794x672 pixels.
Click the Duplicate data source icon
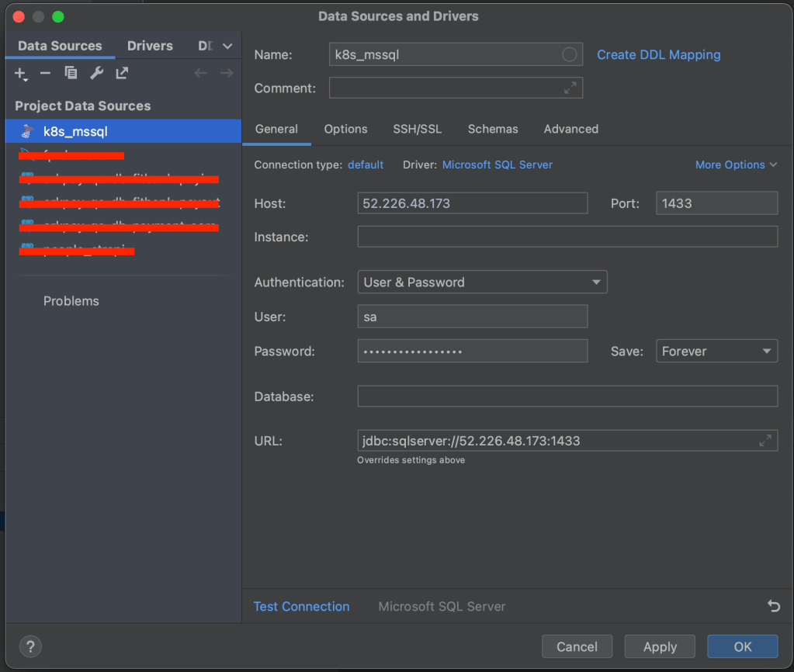coord(71,73)
